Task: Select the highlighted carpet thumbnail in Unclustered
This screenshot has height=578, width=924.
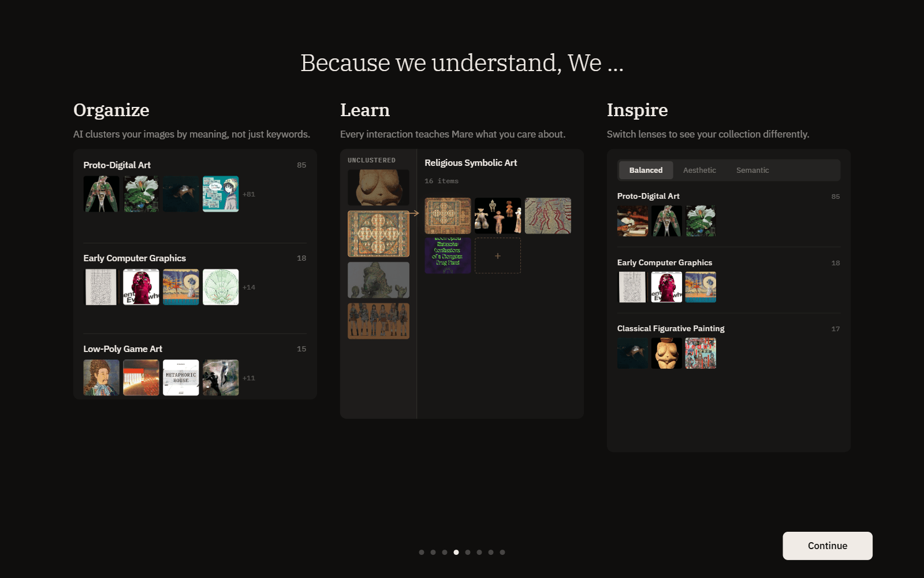Action: [378, 234]
